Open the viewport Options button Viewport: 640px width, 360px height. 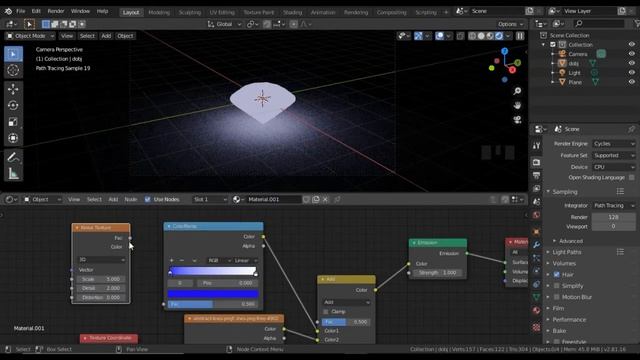pos(510,24)
